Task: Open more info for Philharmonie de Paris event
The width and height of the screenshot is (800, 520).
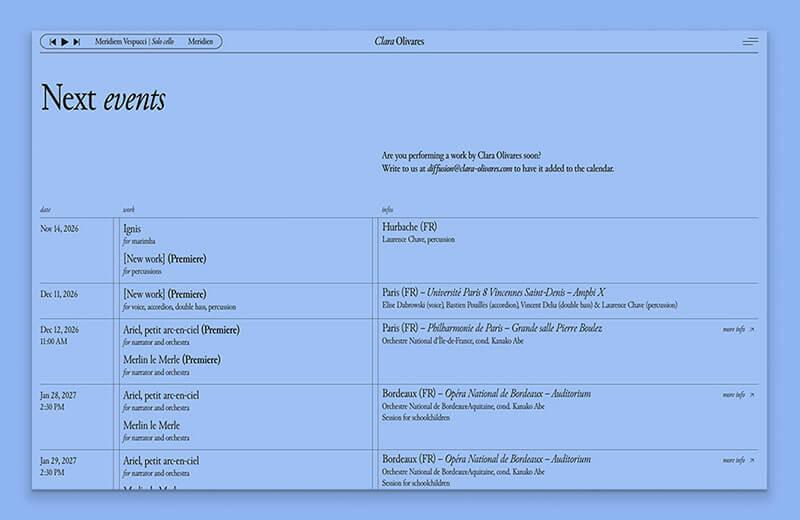Action: (738, 329)
